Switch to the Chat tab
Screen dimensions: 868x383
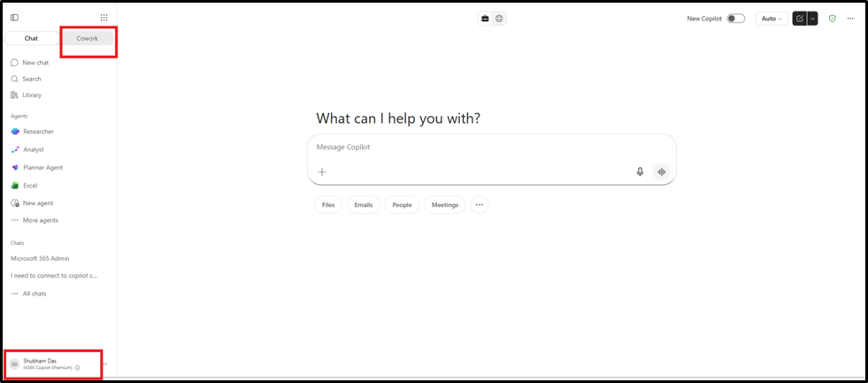(32, 38)
